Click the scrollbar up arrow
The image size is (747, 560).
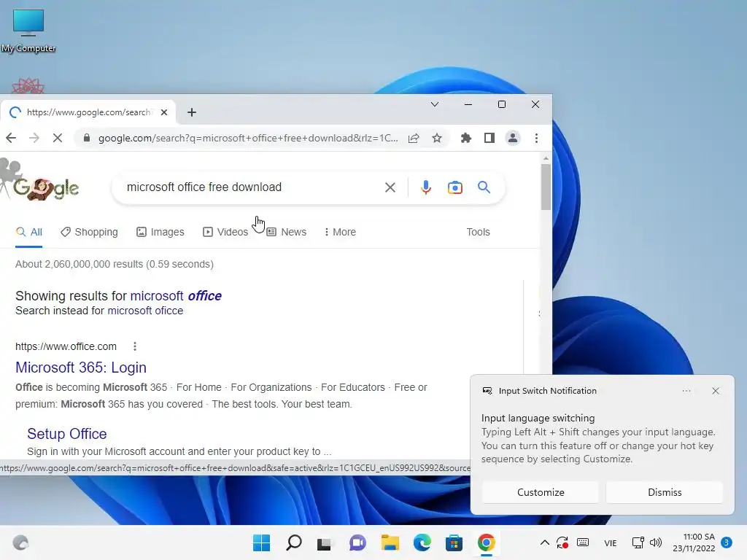tap(546, 158)
